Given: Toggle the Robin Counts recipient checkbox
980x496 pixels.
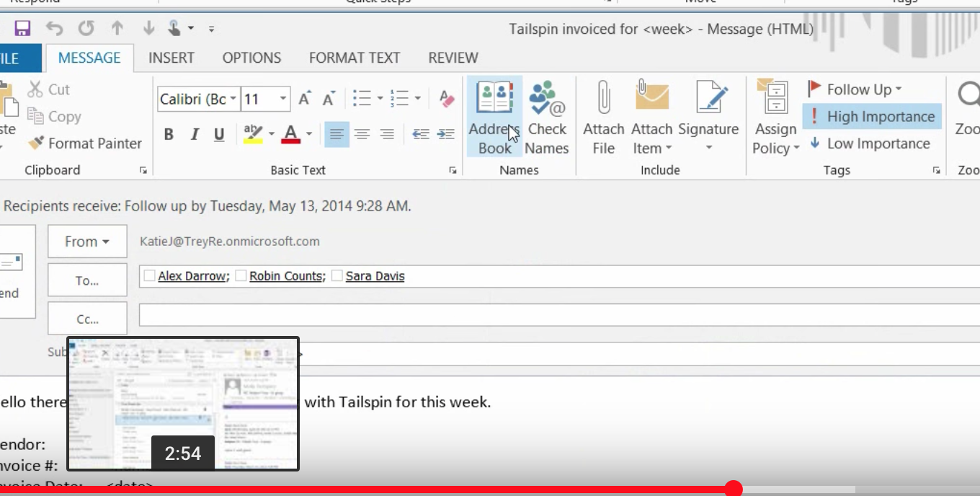Looking at the screenshot, I should pyautogui.click(x=241, y=276).
